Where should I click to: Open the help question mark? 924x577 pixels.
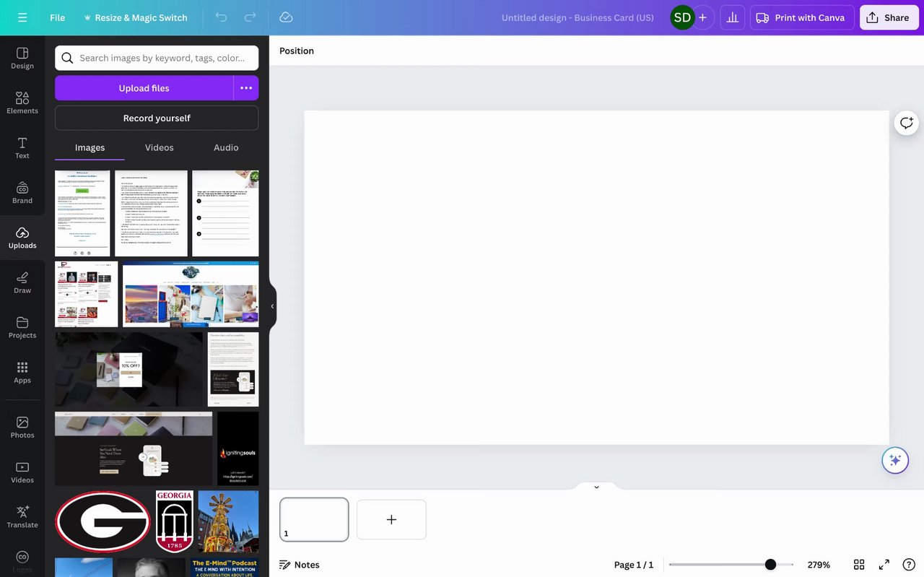[909, 565]
